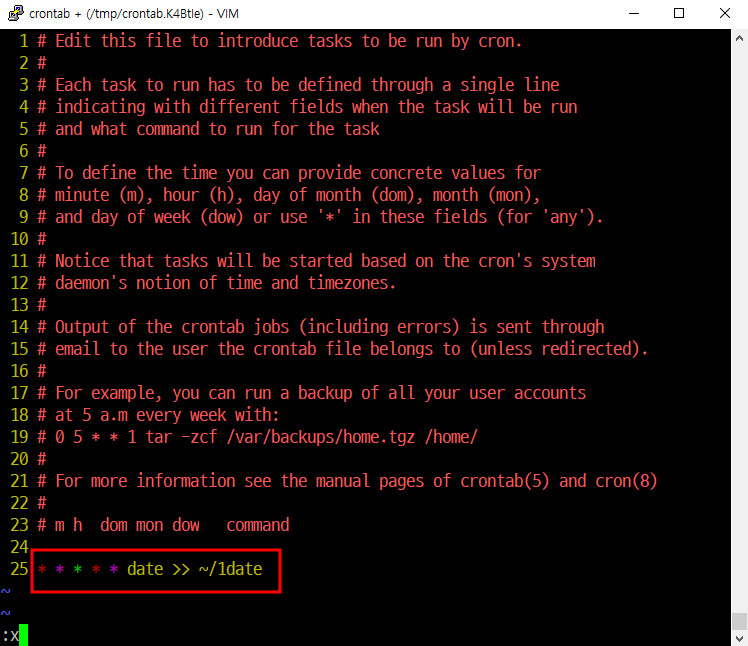Image resolution: width=748 pixels, height=646 pixels.
Task: Click line 7 text 'To define the time you can provide'
Action: (x=208, y=173)
